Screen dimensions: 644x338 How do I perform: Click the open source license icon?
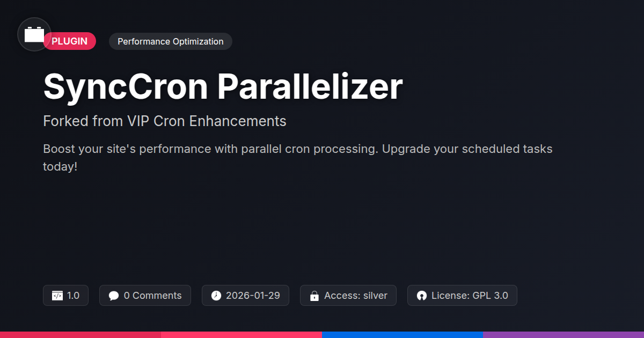click(422, 296)
